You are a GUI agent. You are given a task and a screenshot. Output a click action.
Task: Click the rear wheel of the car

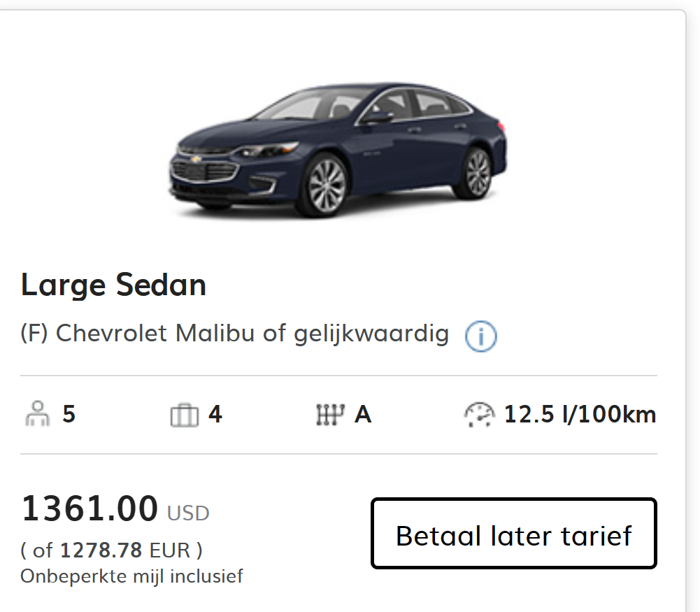[x=478, y=171]
